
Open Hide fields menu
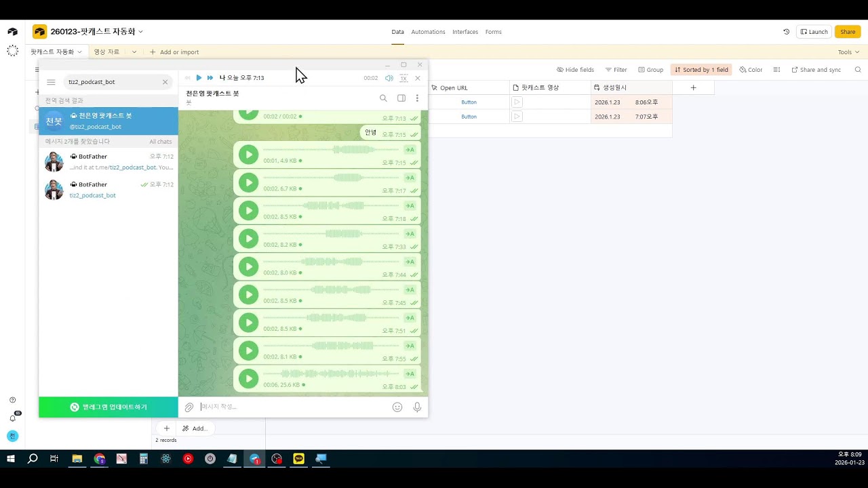575,70
